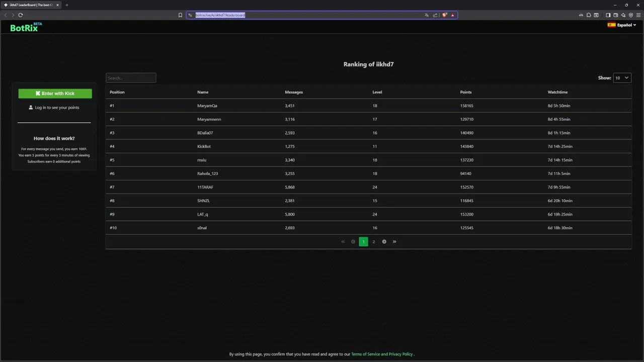Click the Enter with Kick button
The image size is (644, 362).
[x=55, y=94]
